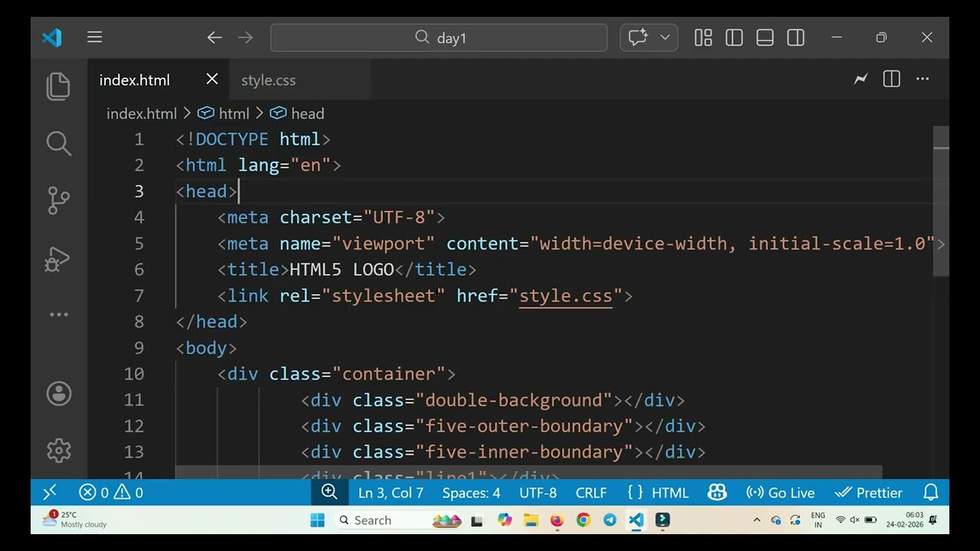Screen dimensions: 980x551
Task: Show errors and warnings in status bar
Action: tap(111, 493)
